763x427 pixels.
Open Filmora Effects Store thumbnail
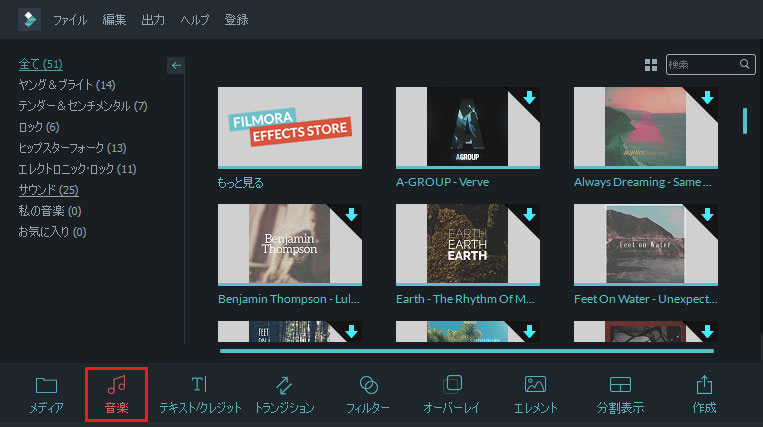290,127
